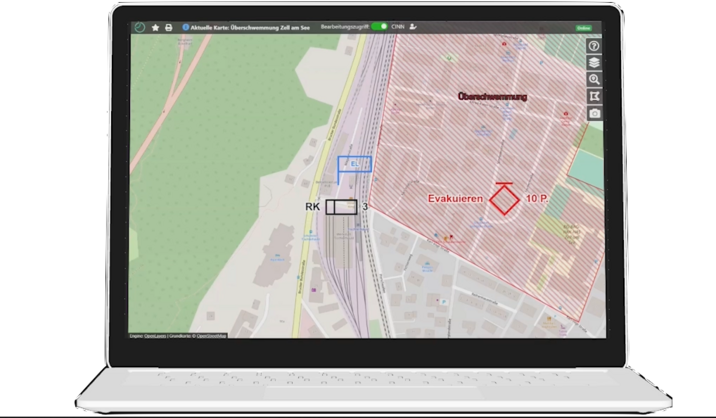716x418 pixels.
Task: Open help with the question mark button
Action: tap(594, 46)
